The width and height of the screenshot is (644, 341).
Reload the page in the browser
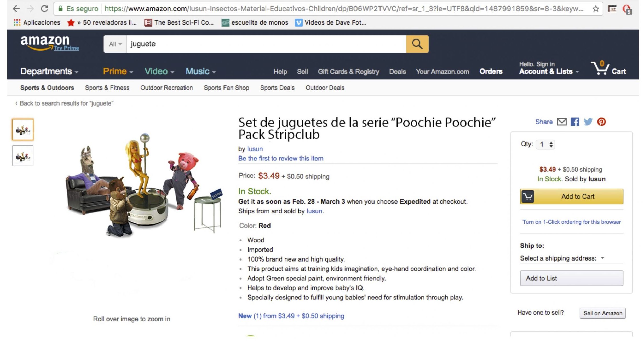[x=44, y=9]
